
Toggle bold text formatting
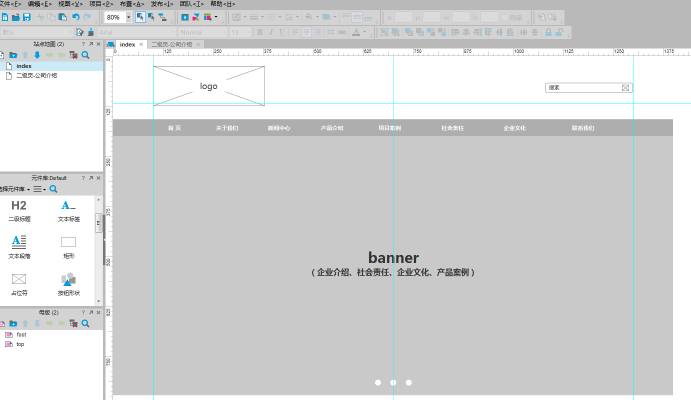tap(260, 32)
